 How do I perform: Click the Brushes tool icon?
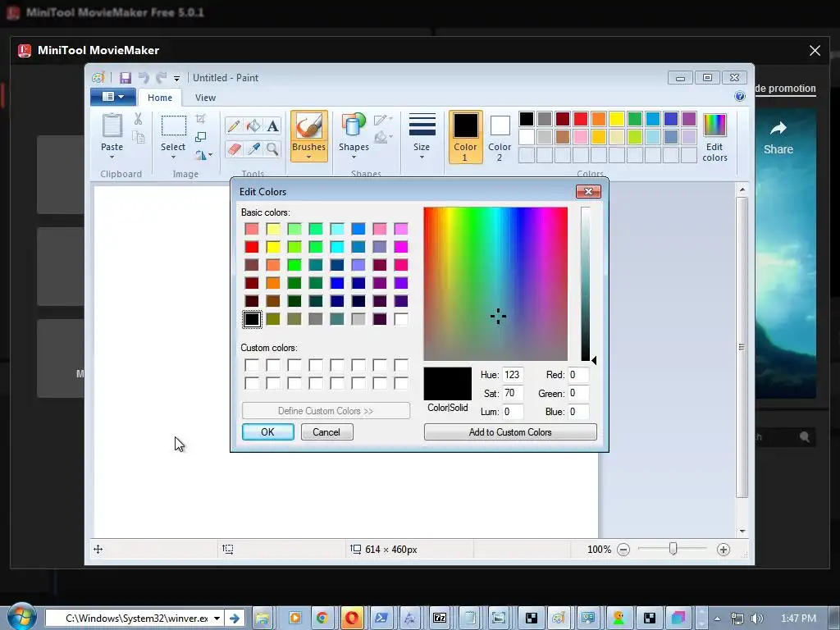309,126
